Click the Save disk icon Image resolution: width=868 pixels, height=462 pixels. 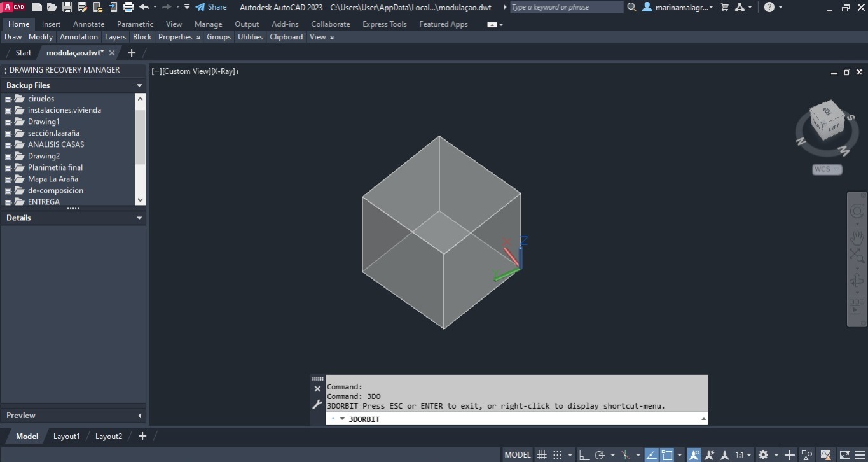point(67,7)
